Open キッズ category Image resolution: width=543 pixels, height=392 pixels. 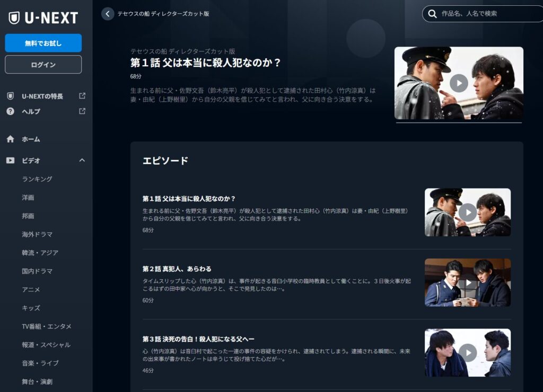pyautogui.click(x=31, y=308)
